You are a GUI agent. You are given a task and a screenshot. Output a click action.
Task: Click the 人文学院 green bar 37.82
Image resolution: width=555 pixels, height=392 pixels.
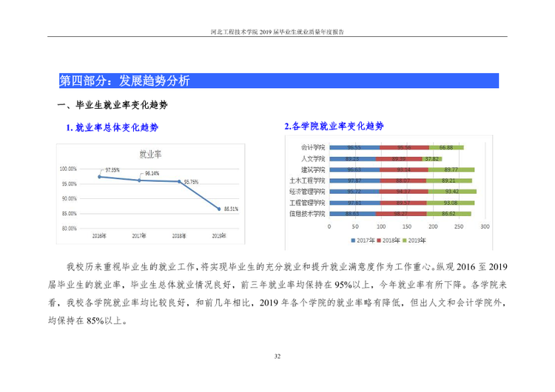(x=432, y=159)
